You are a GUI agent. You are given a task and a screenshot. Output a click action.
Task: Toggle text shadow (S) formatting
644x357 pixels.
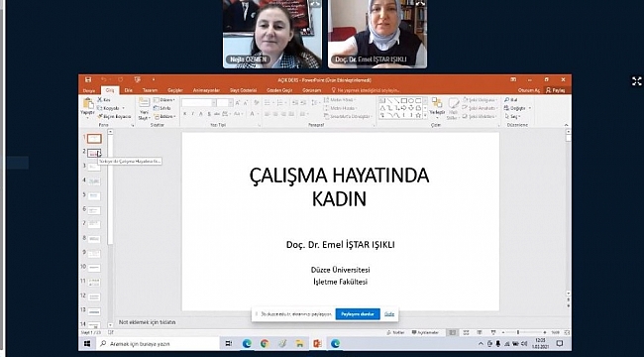point(209,114)
